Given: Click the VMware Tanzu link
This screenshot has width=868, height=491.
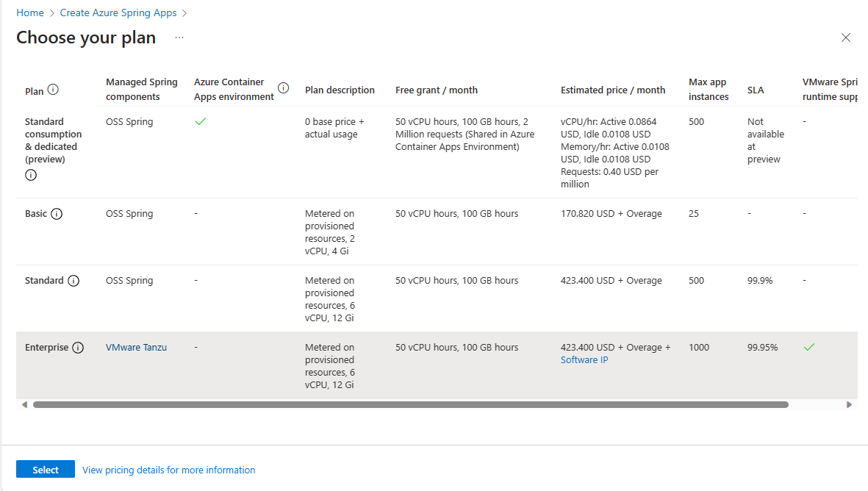Looking at the screenshot, I should (x=136, y=348).
